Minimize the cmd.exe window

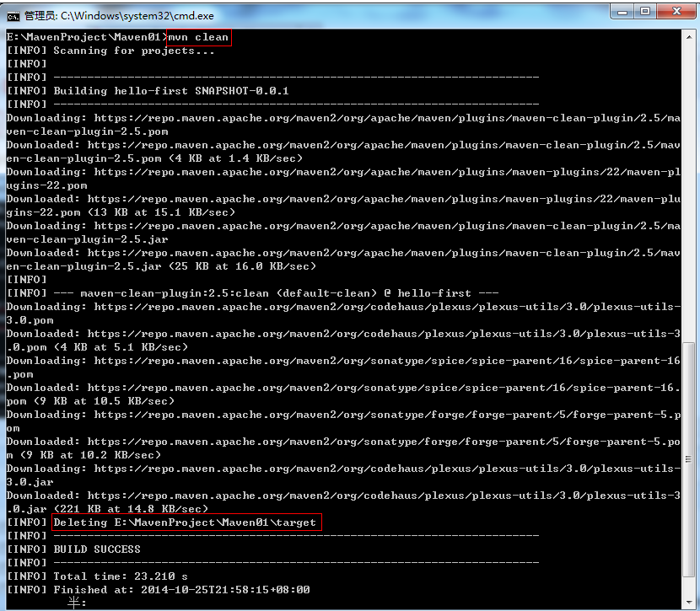coord(622,12)
